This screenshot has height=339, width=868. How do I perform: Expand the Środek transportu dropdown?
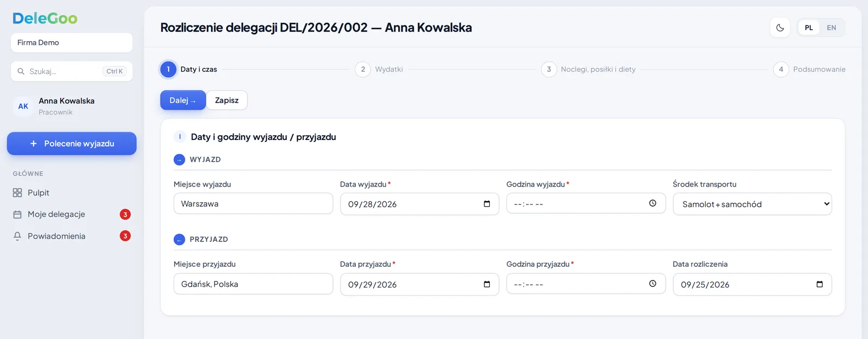pos(752,204)
